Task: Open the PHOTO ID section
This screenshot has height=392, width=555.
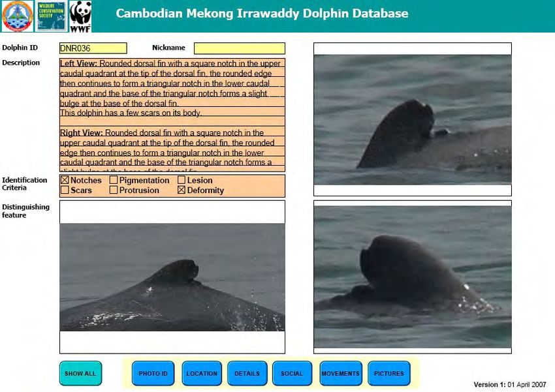Action: [153, 374]
